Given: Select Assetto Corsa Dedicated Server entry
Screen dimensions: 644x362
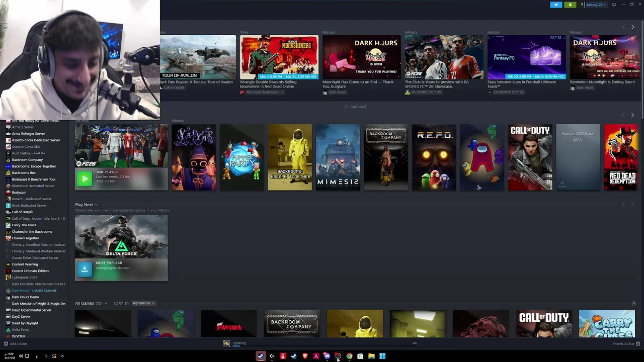Looking at the screenshot, I should [x=36, y=140].
